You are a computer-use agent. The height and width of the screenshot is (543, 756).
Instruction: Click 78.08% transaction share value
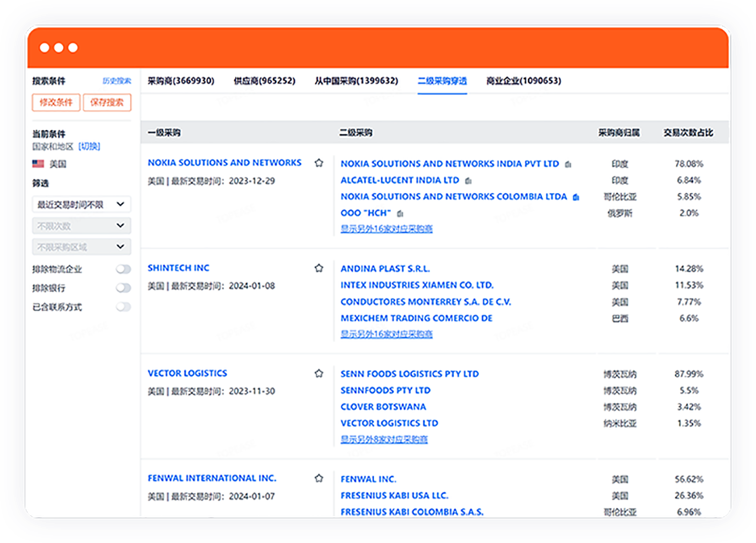click(x=689, y=164)
